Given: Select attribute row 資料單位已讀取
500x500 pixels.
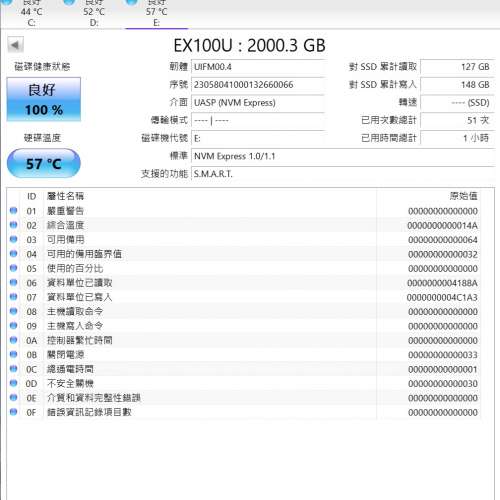Looking at the screenshot, I should [244, 283].
